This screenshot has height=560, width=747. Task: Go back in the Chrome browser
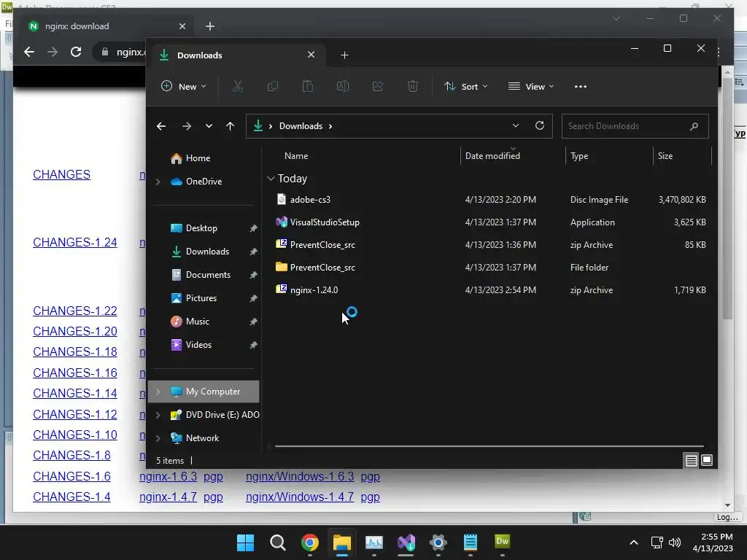coord(29,52)
